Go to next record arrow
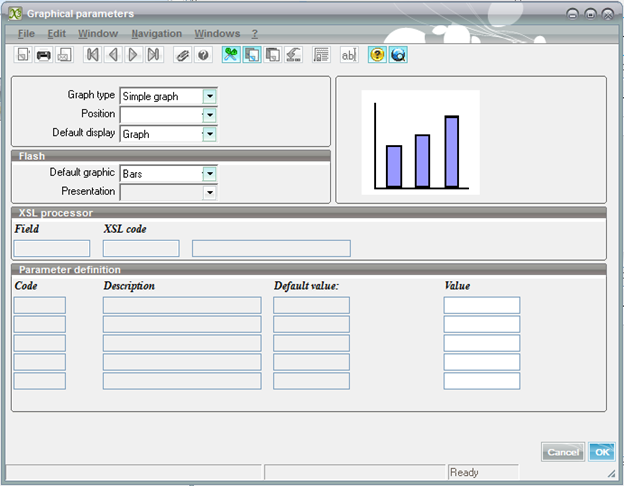The width and height of the screenshot is (624, 486). (133, 55)
